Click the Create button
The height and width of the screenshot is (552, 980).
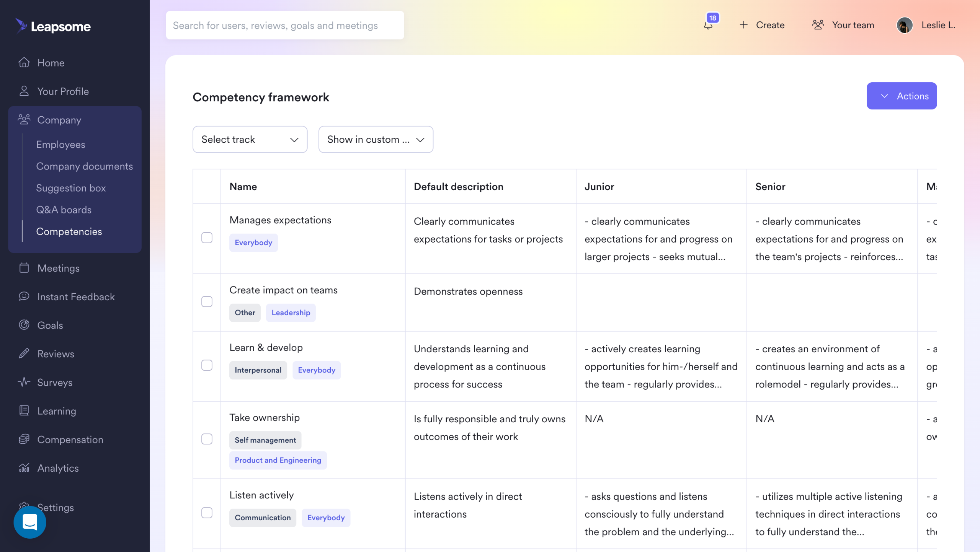point(762,25)
